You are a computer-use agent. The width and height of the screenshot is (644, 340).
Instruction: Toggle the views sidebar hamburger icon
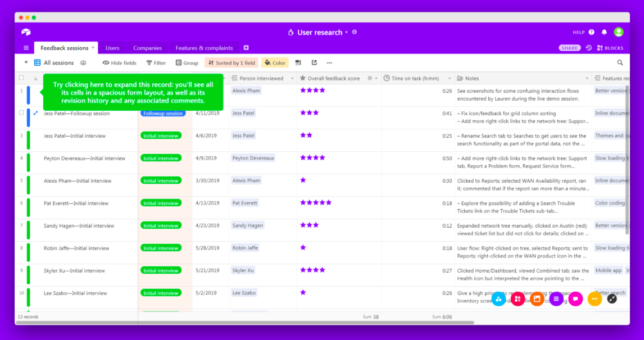tap(26, 48)
